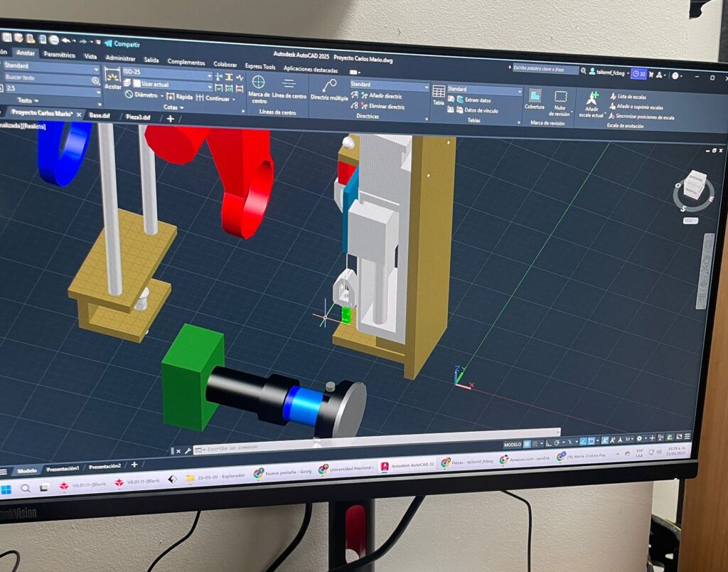The height and width of the screenshot is (572, 728).
Task: Open the command line customize wrench icon
Action: pos(188,450)
